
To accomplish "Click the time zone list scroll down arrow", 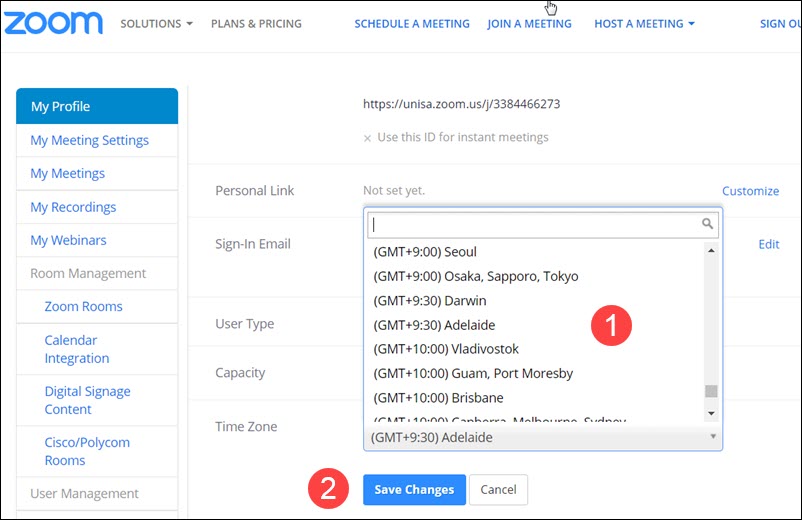I will coord(711,413).
